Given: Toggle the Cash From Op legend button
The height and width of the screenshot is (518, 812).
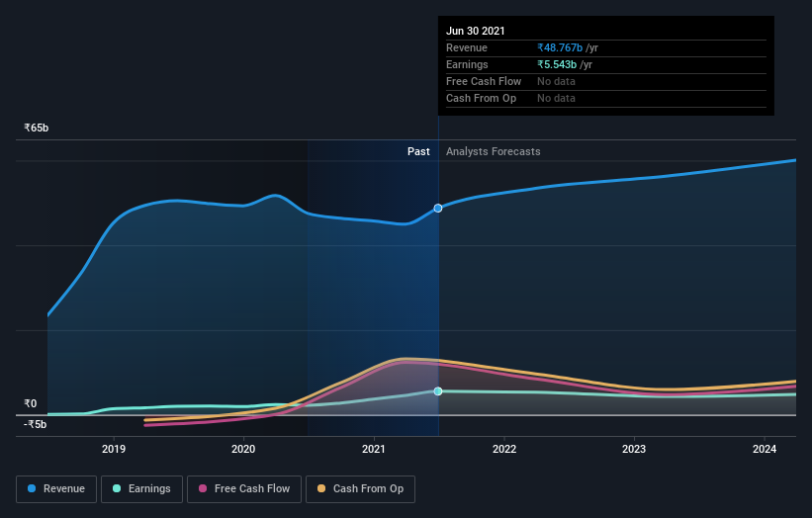Looking at the screenshot, I should (x=360, y=489).
